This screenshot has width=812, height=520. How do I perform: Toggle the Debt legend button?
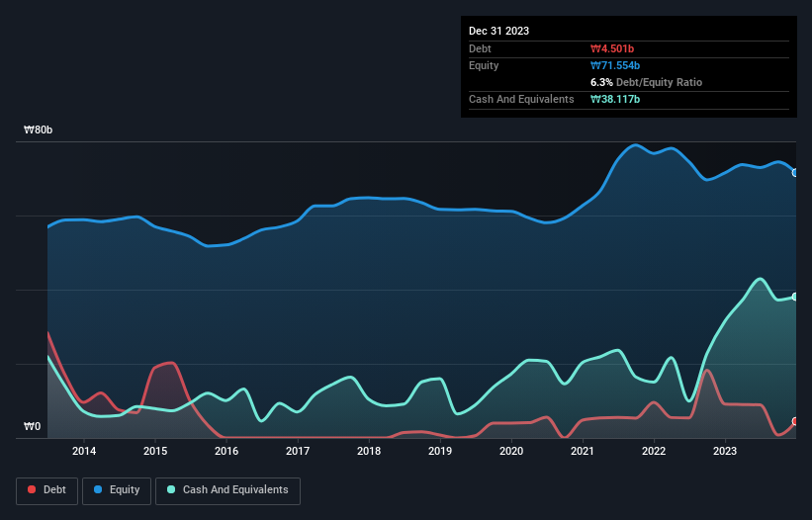point(47,490)
